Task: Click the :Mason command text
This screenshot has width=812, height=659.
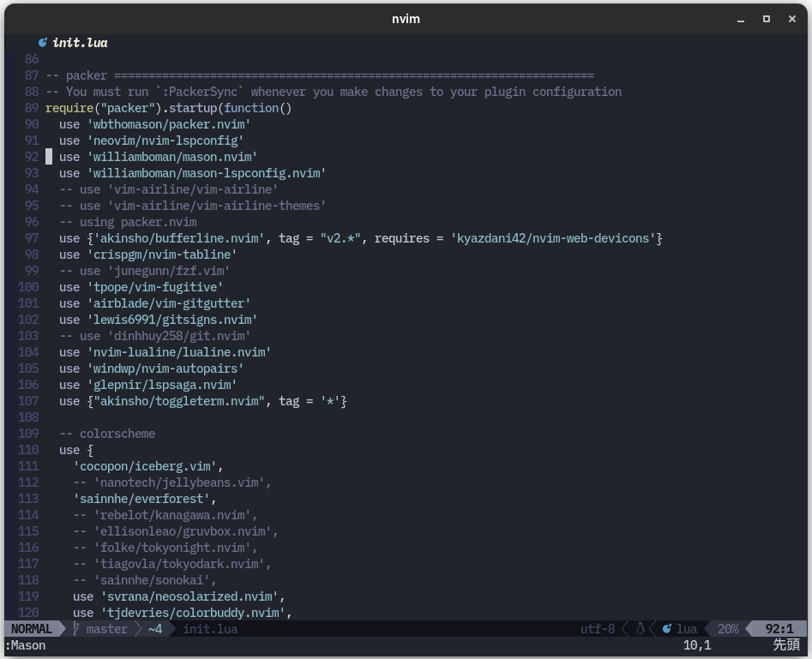Action: pos(26,645)
